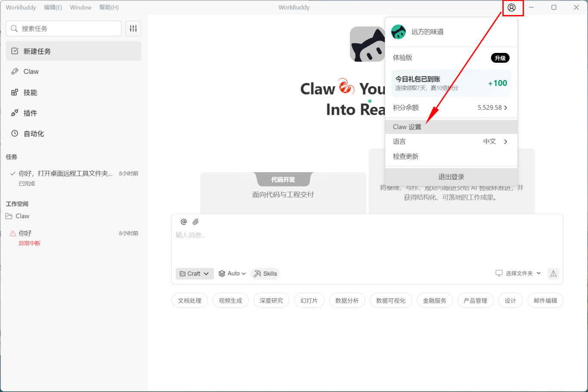Viewport: 588px width, 392px height.
Task: Open Claw in the left sidebar
Action: (x=31, y=71)
